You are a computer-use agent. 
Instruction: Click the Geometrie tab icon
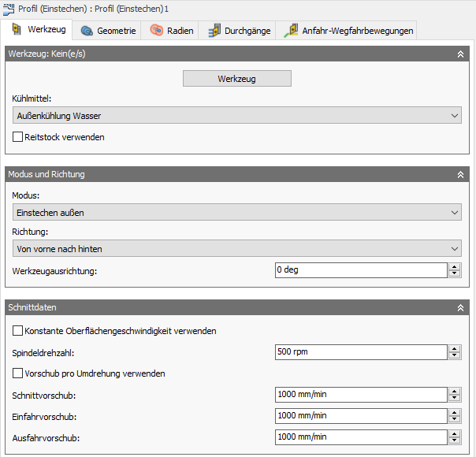87,31
